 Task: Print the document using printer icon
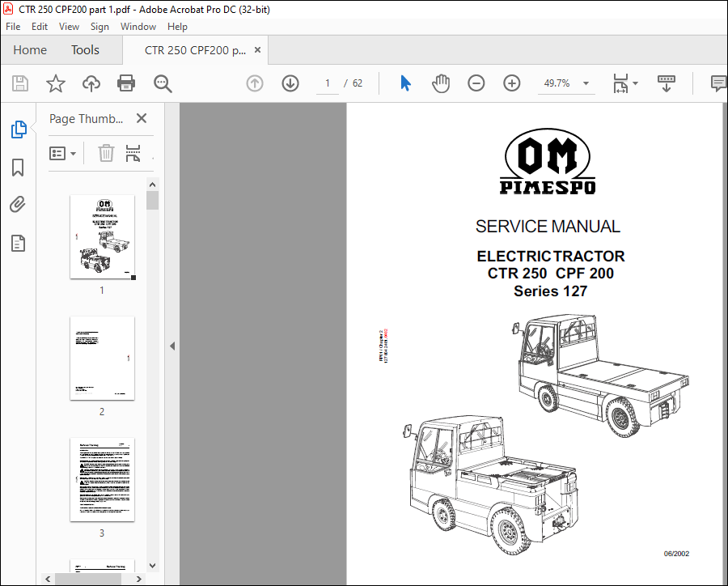pos(126,83)
